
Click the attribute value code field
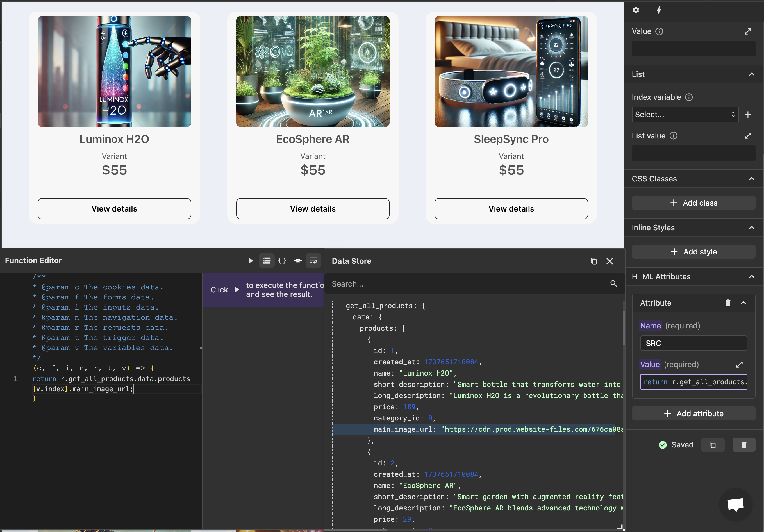point(693,382)
